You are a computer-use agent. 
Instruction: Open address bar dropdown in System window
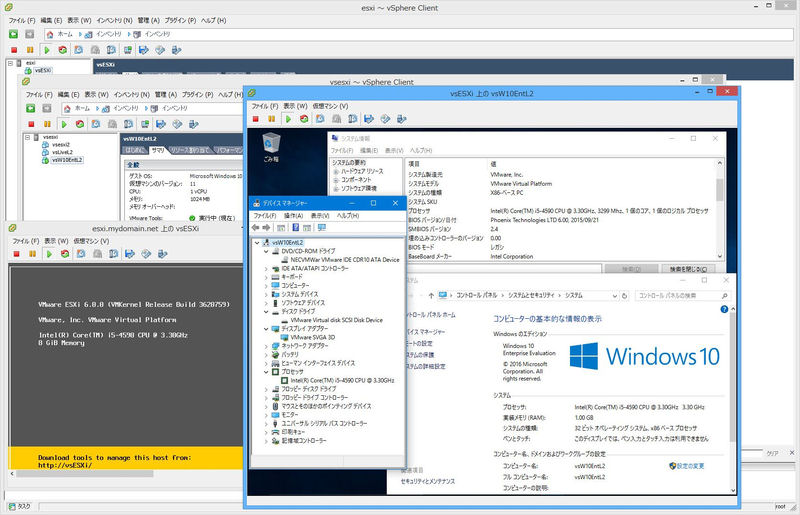point(614,296)
